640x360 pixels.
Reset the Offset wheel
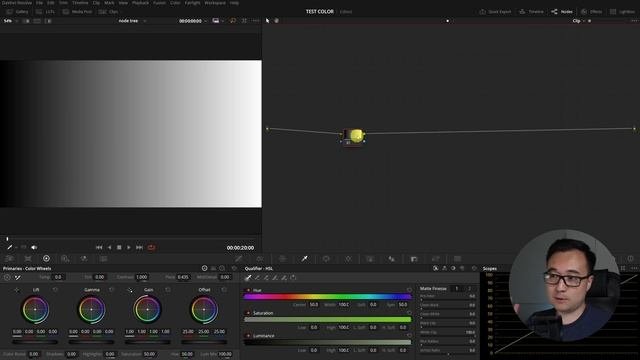(x=224, y=289)
